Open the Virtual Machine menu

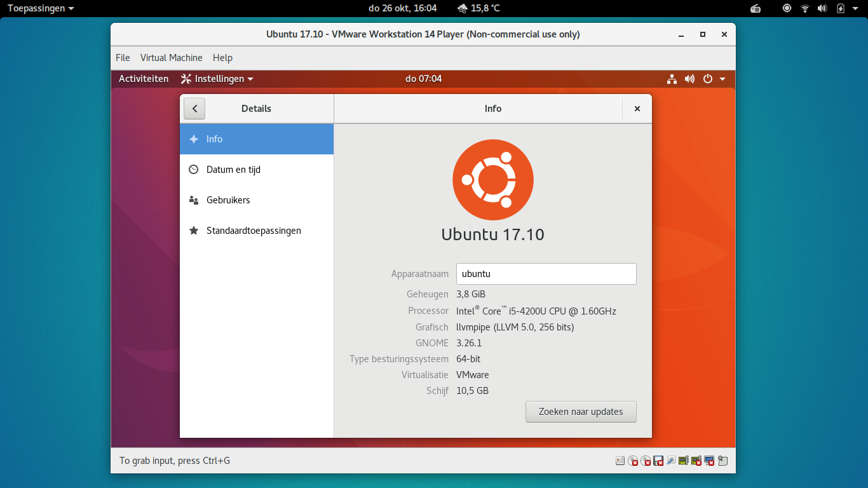pos(172,58)
